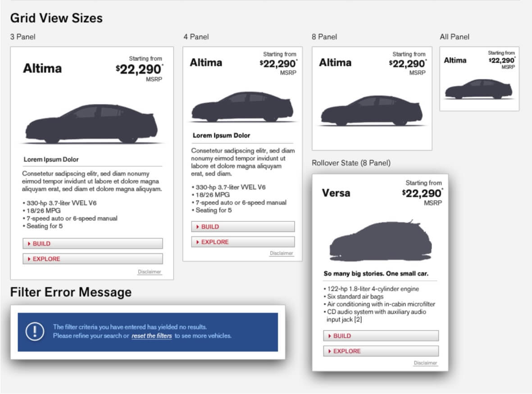Image resolution: width=532 pixels, height=394 pixels.
Task: Click Altima car image in All Panel card
Action: point(479,89)
